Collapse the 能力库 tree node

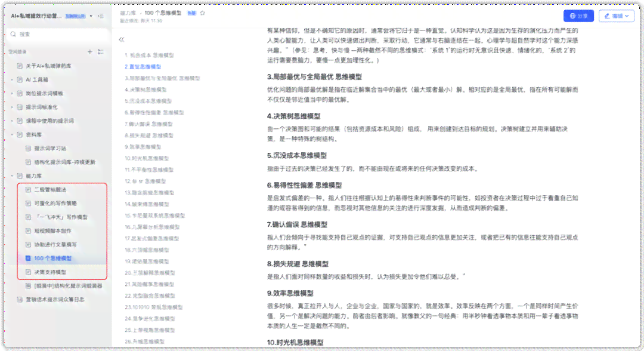[x=13, y=176]
